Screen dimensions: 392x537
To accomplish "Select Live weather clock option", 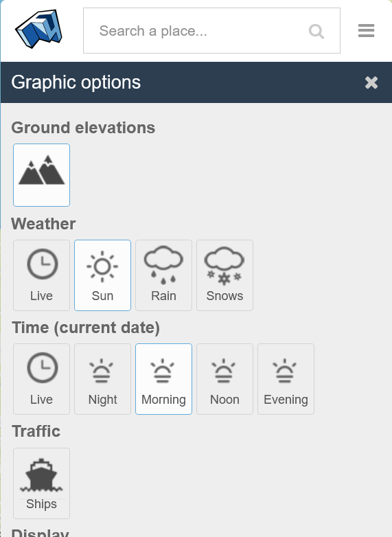I will pos(41,275).
